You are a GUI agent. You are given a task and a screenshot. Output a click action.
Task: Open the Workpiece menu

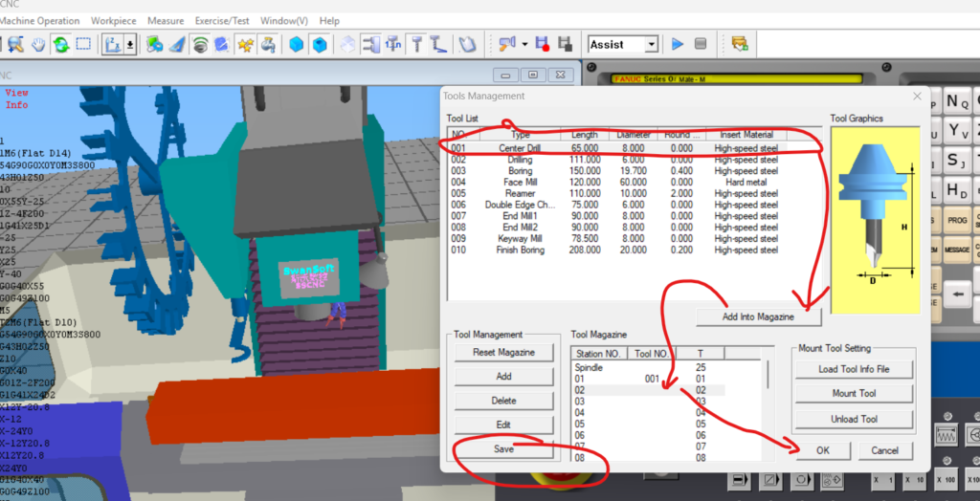(113, 20)
